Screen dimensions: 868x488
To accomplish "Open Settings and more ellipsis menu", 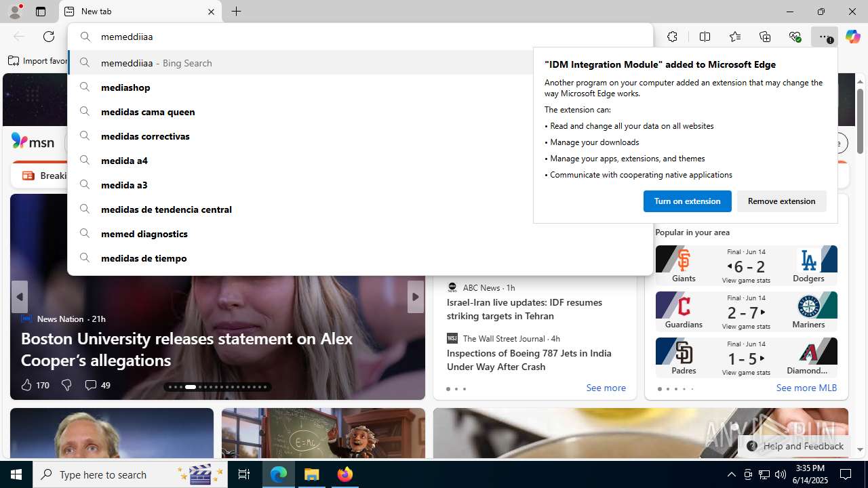I will tap(824, 37).
